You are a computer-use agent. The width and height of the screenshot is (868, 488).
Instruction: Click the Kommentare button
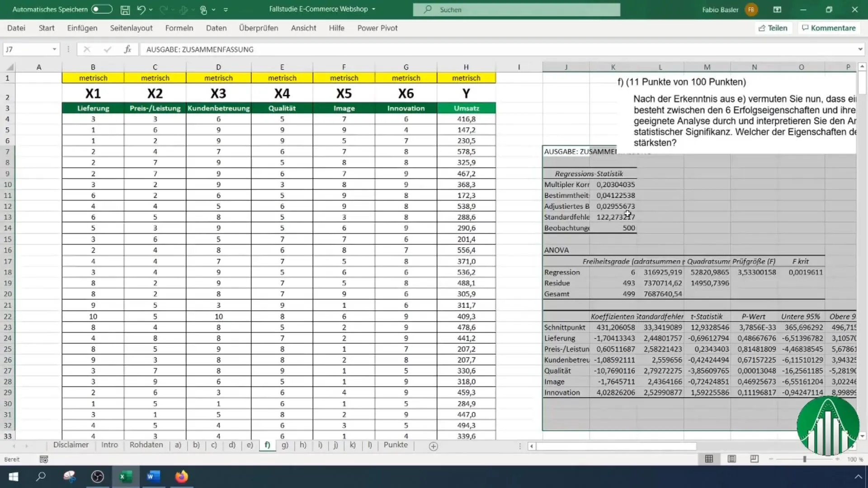point(829,28)
